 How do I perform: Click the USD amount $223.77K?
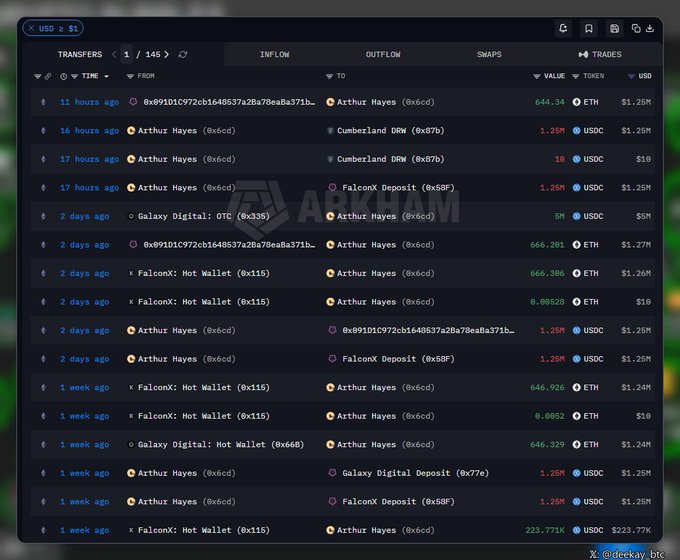[x=631, y=530]
